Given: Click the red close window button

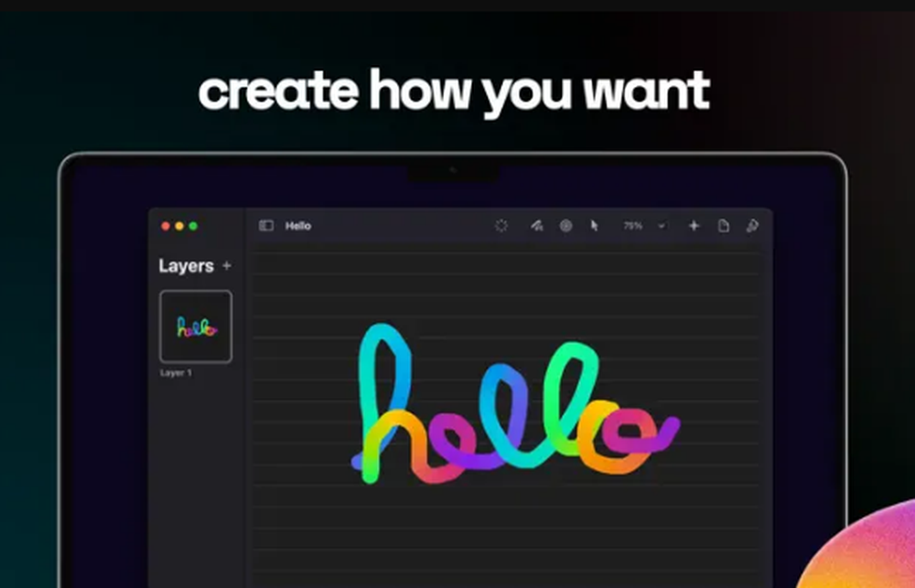Looking at the screenshot, I should pyautogui.click(x=166, y=227).
